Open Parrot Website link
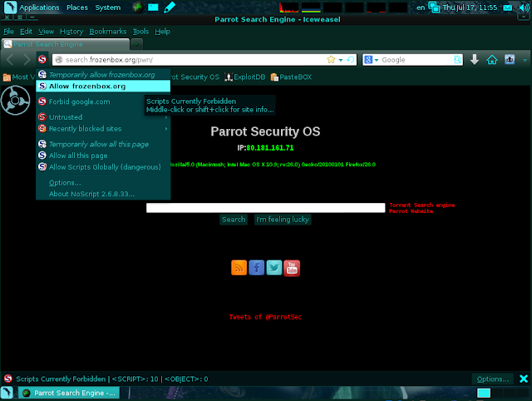 [x=411, y=210]
